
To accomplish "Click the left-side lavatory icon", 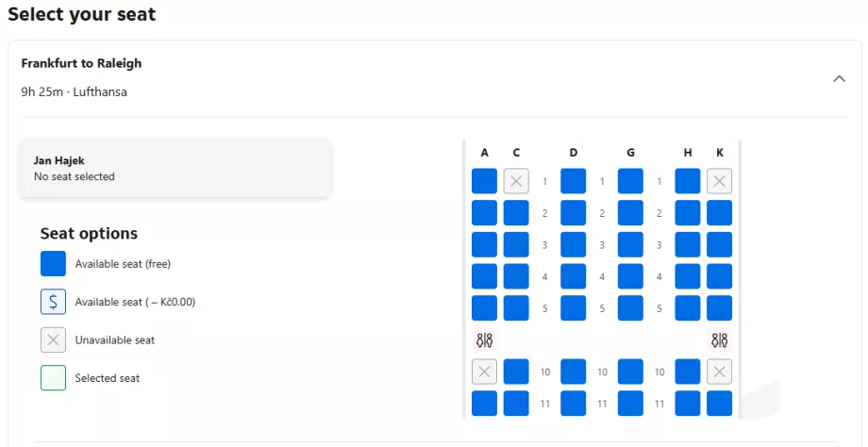I will (484, 340).
